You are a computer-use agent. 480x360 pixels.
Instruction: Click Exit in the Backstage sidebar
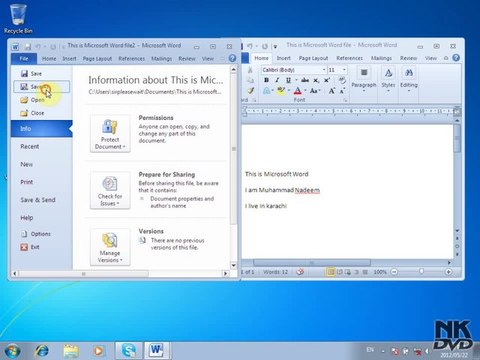point(30,247)
